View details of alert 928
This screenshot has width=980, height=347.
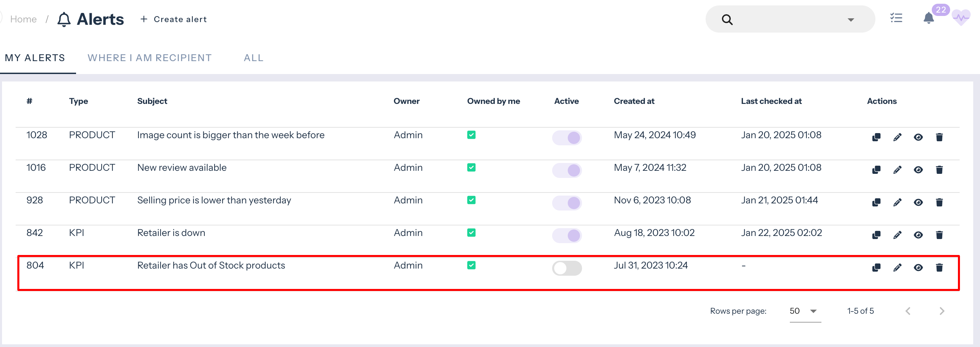point(918,202)
